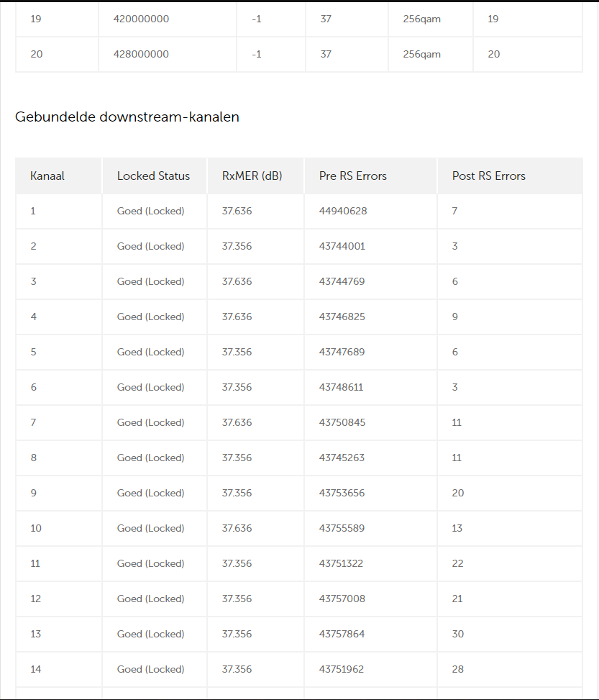Viewport: 599px width, 700px height.
Task: Click Pre RS Errors value 43744769
Action: point(342,281)
